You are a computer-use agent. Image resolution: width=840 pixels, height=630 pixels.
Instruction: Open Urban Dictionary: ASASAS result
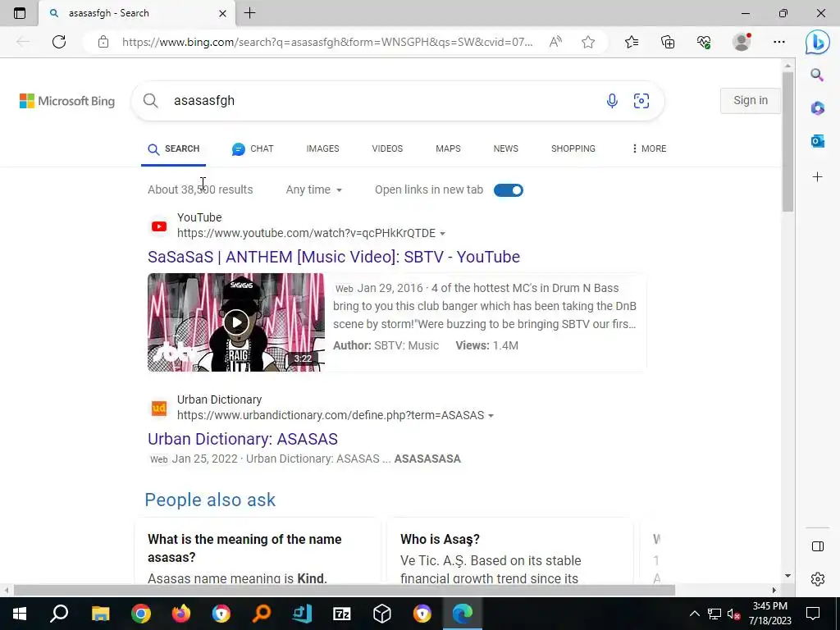pyautogui.click(x=243, y=440)
